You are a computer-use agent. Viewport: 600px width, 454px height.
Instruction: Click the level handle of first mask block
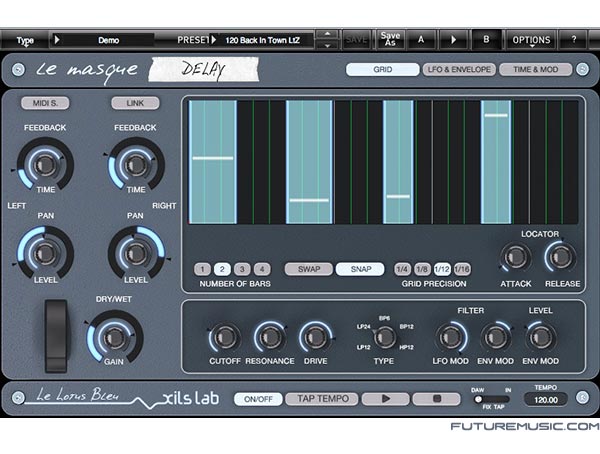[213, 158]
